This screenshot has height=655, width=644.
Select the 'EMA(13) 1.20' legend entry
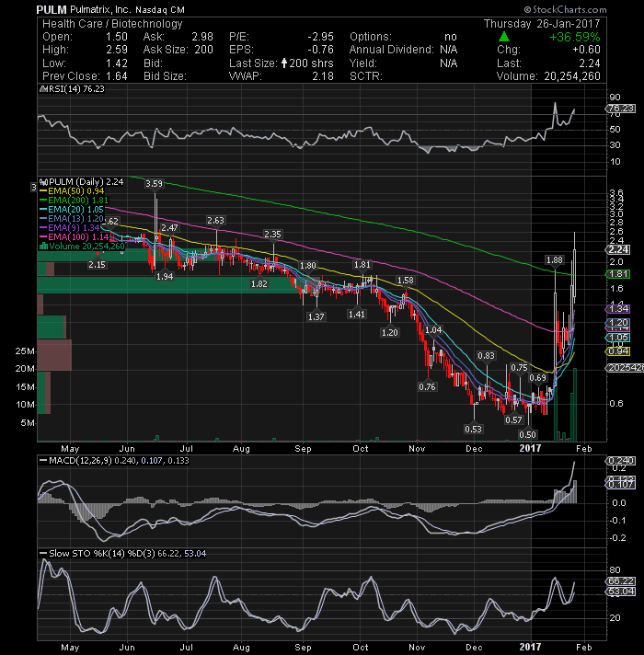[75, 218]
